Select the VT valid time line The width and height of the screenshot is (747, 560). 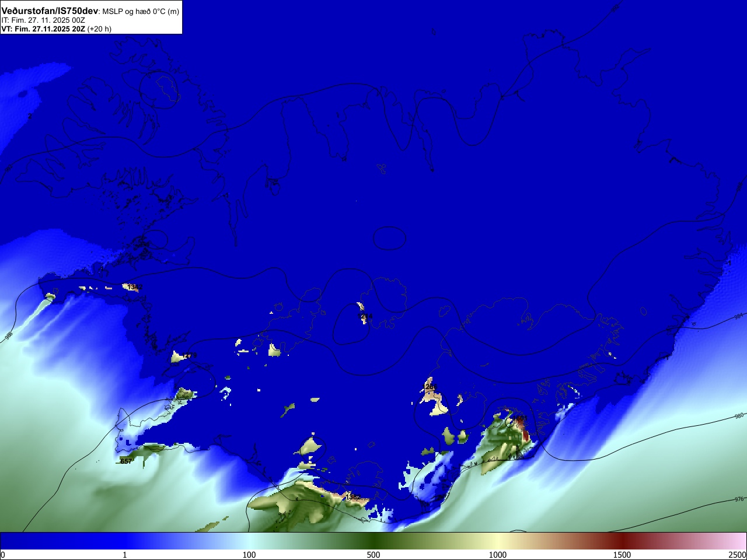56,29
